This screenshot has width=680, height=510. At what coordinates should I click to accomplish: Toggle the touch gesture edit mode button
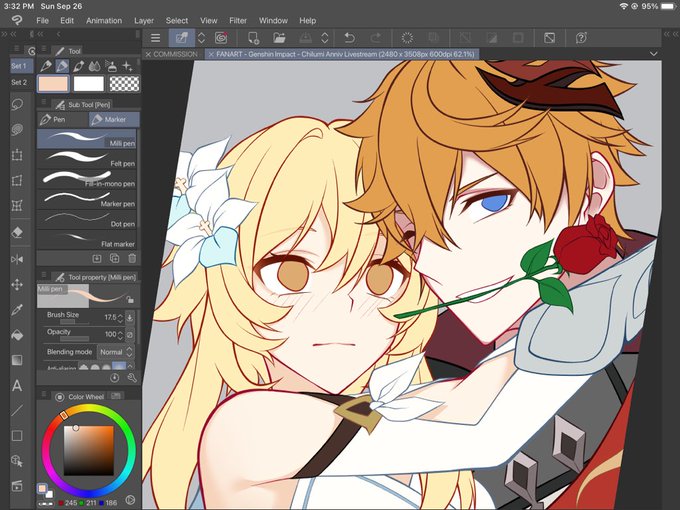pos(182,38)
